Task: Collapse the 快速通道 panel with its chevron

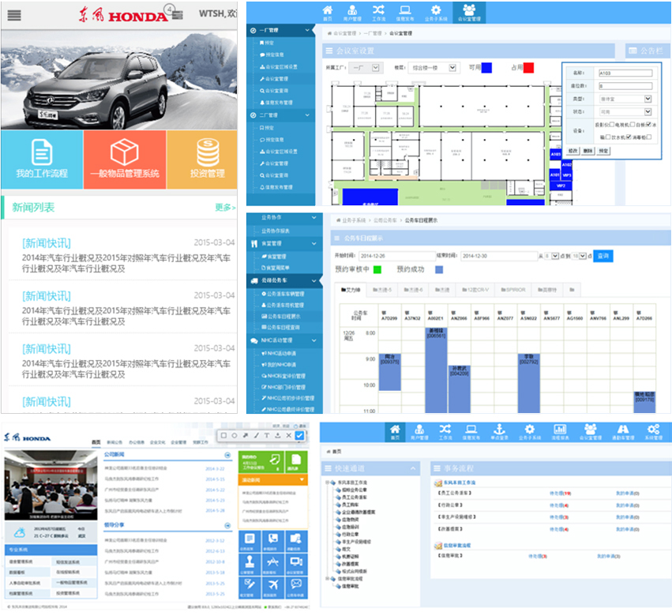Action: point(413,468)
